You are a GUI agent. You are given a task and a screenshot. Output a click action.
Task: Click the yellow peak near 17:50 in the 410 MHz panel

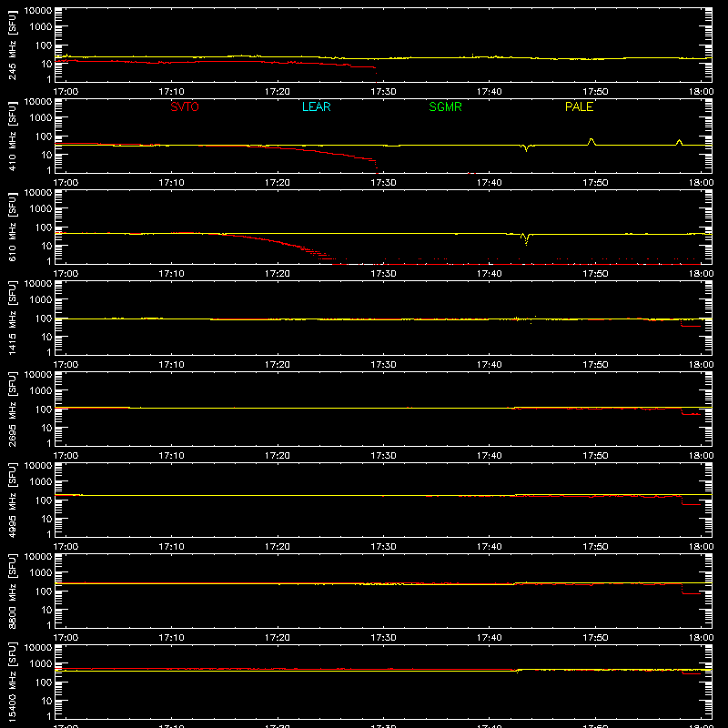pos(591,141)
